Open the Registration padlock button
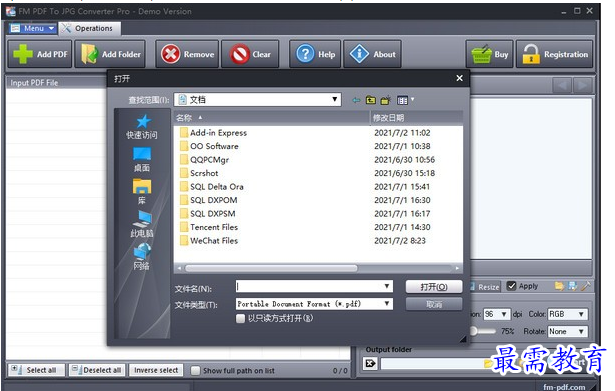Viewport: 615px width, 391px height. tap(554, 54)
